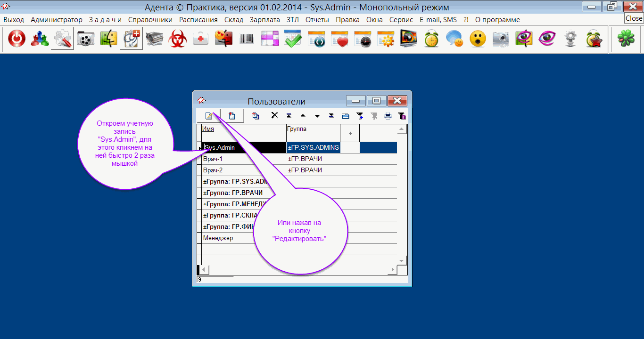Select the Врач-1 user row

[x=243, y=159]
